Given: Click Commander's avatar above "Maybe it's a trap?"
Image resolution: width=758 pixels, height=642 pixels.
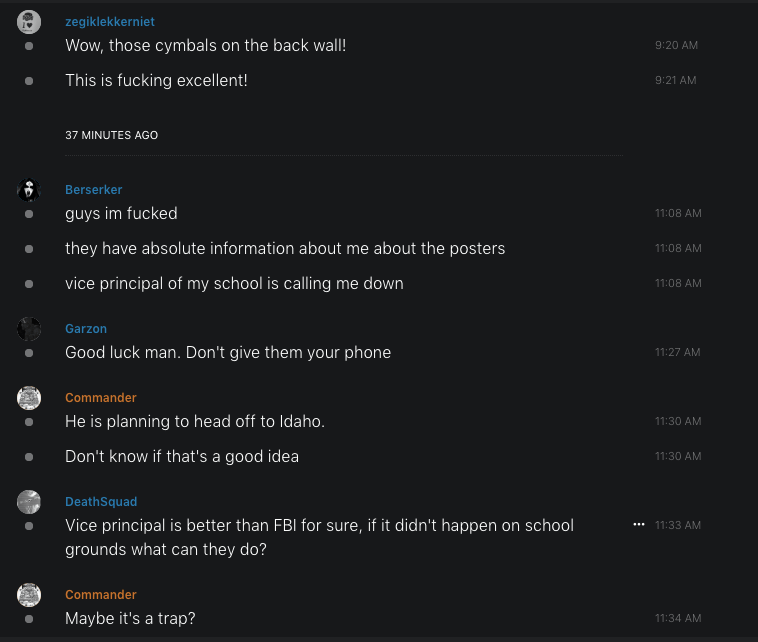Looking at the screenshot, I should pyautogui.click(x=29, y=595).
